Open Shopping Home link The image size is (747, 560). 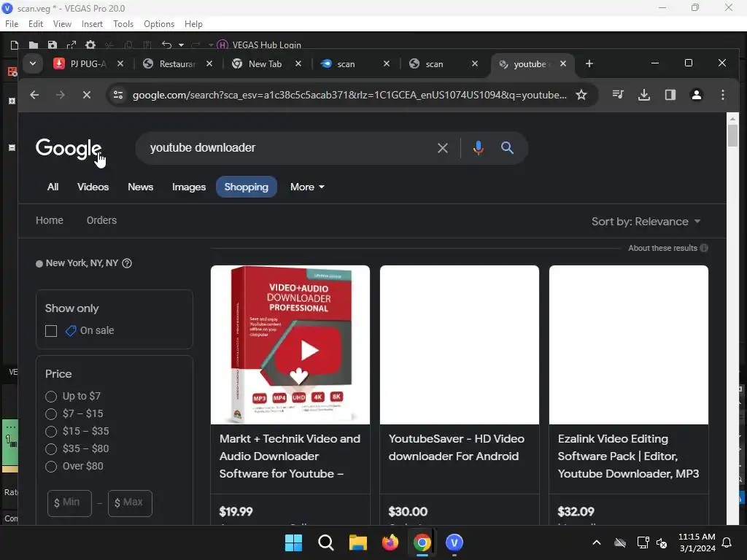(x=50, y=220)
